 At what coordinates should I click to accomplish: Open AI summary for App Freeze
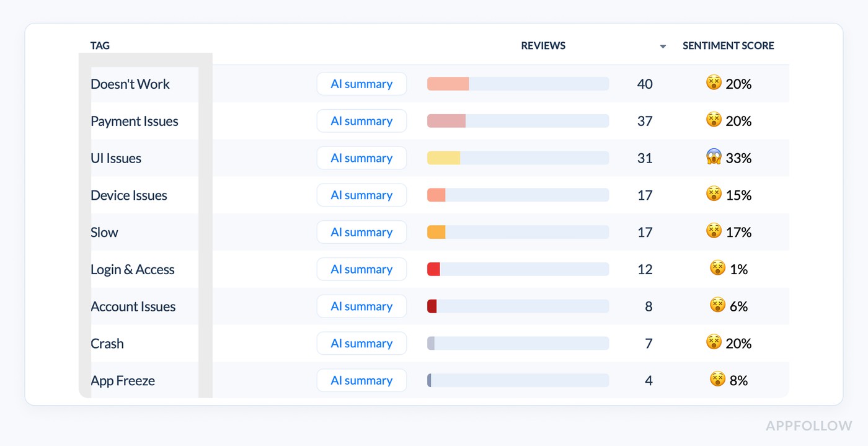click(361, 380)
